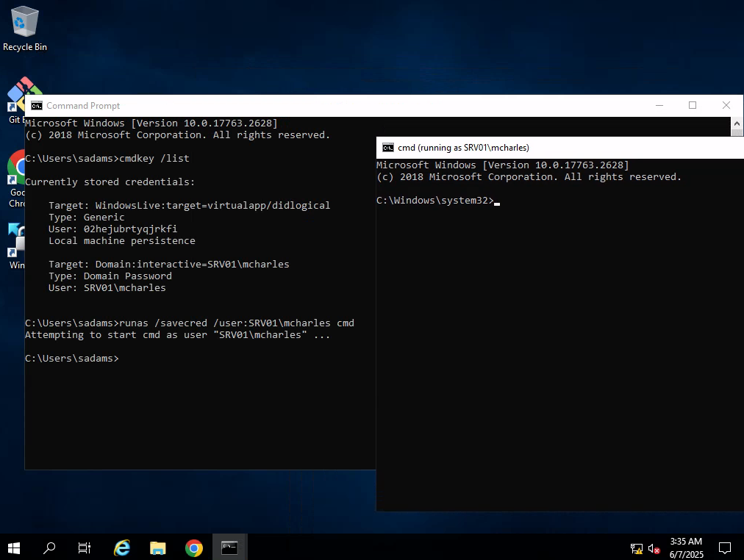Image resolution: width=744 pixels, height=560 pixels.
Task: Unmute audio via the volume tray icon
Action: (653, 548)
